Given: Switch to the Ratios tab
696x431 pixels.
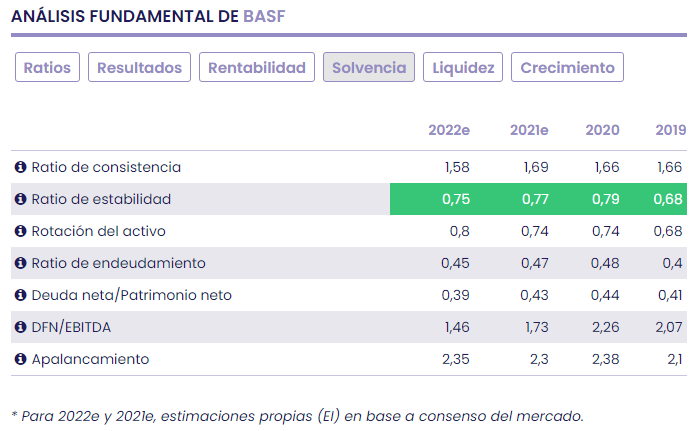Looking at the screenshot, I should [x=47, y=68].
